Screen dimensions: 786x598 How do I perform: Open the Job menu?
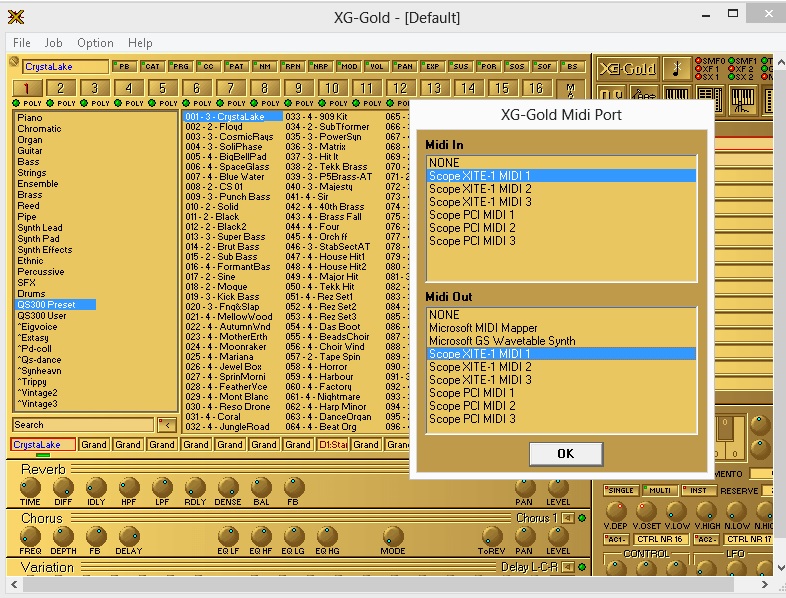54,43
